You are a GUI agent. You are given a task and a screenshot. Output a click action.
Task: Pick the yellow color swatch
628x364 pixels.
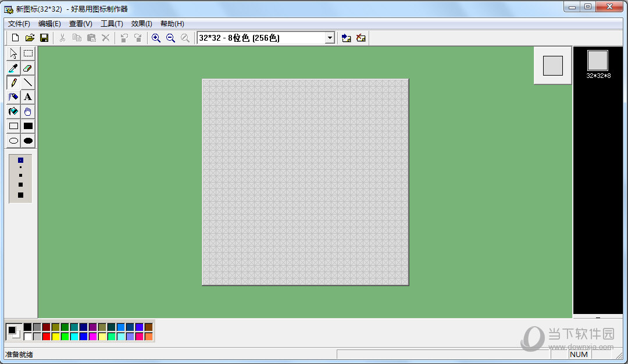(56, 336)
